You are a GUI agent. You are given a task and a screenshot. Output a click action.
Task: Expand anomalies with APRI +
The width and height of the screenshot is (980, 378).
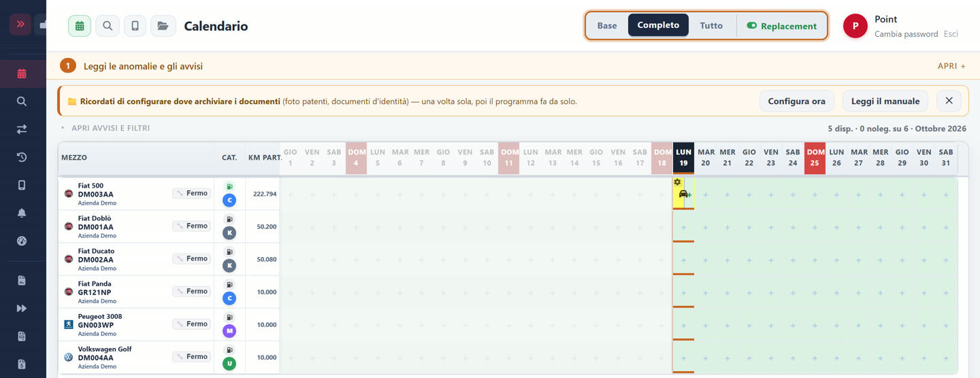pyautogui.click(x=951, y=66)
